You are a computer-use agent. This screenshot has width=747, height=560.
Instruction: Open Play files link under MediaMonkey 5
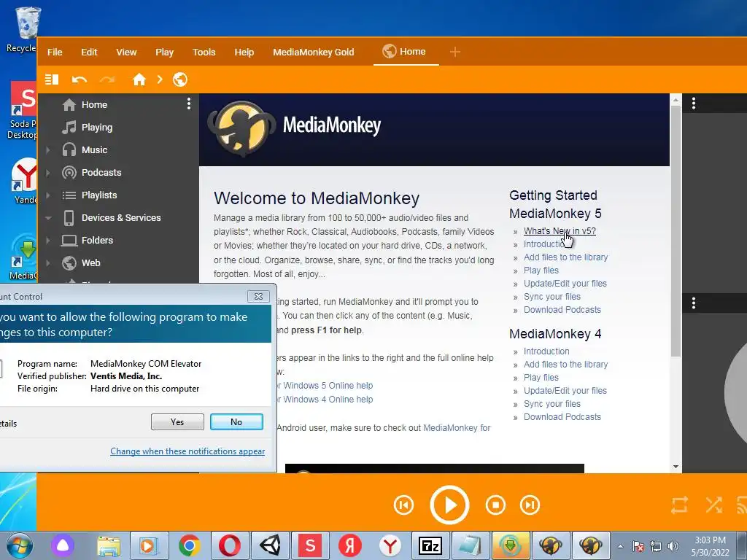[541, 270]
